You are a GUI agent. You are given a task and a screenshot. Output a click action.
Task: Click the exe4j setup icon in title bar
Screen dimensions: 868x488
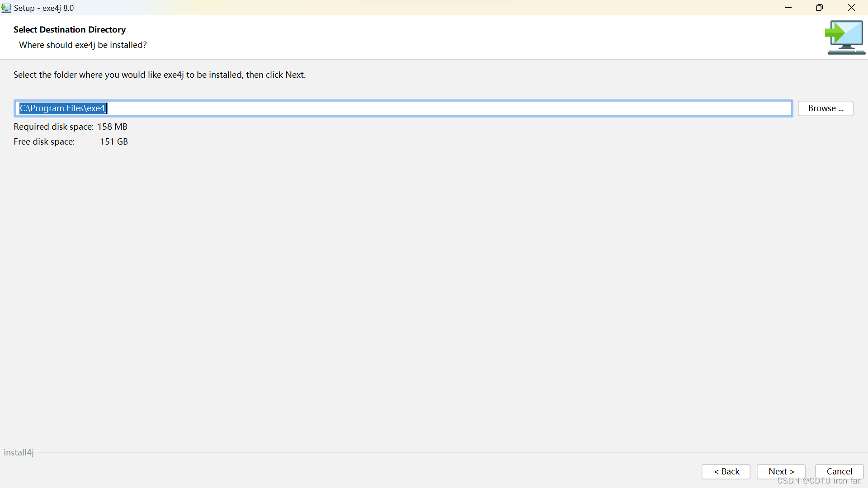(x=6, y=8)
